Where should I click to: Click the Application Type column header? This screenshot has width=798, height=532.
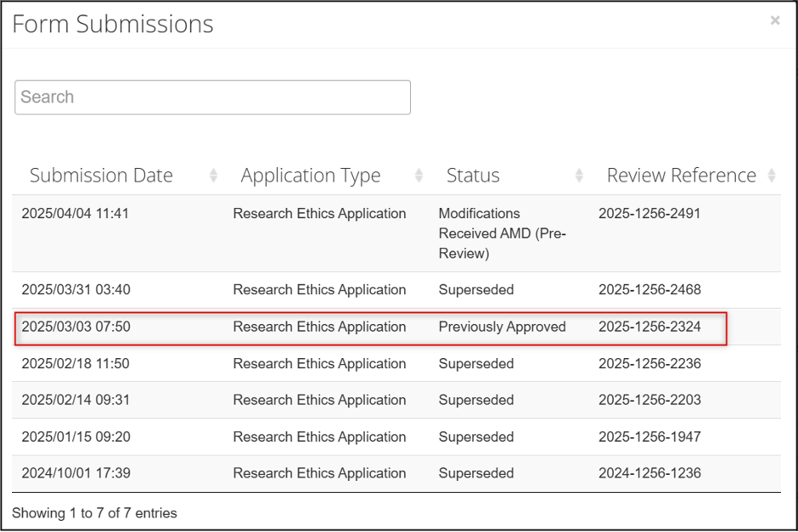coord(310,176)
